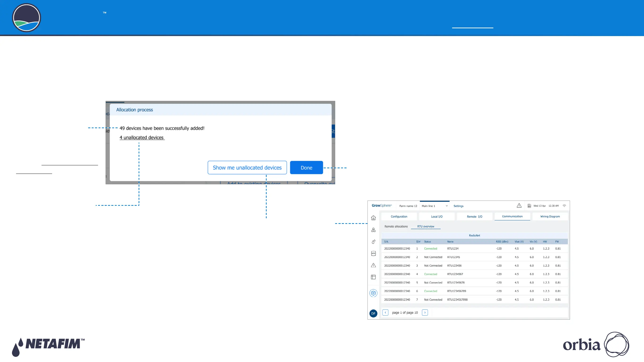
Task: Switch to the Configuration tab
Action: pos(399,217)
